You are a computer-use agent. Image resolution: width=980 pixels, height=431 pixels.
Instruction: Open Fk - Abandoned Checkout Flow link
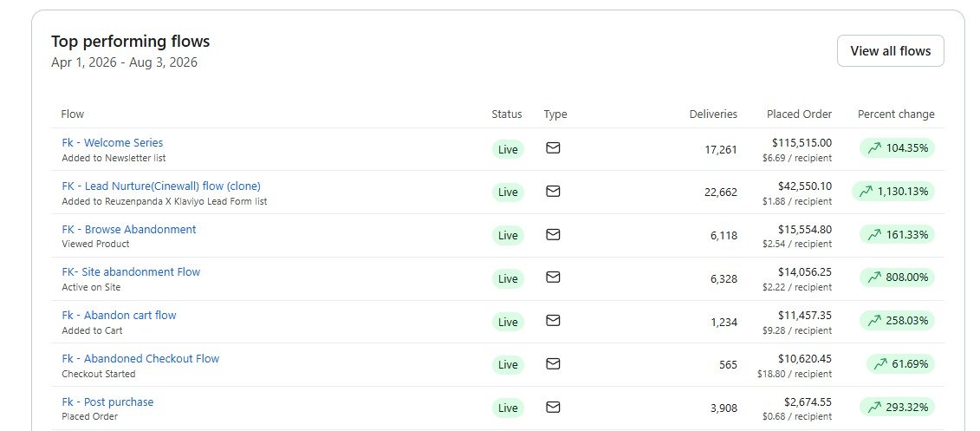coord(140,358)
